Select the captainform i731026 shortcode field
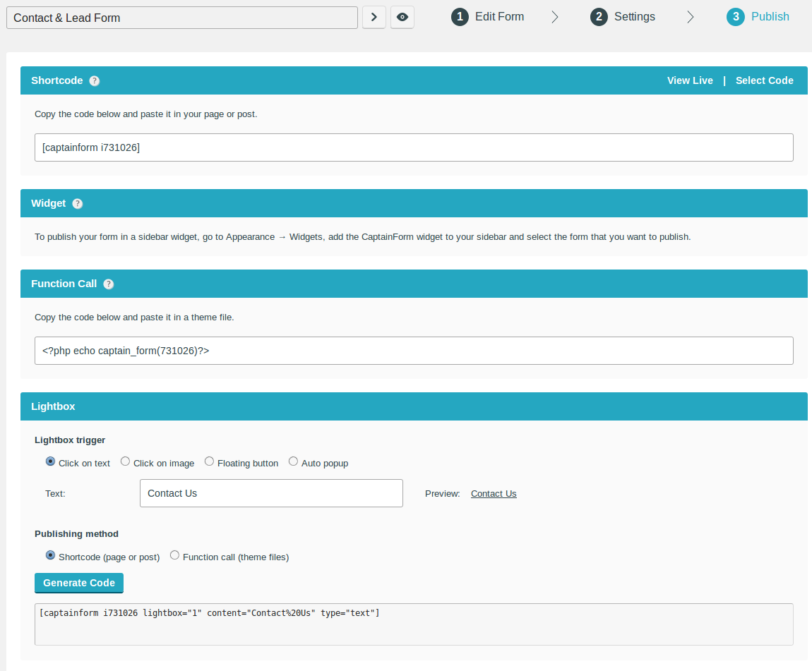The image size is (812, 671). point(413,147)
